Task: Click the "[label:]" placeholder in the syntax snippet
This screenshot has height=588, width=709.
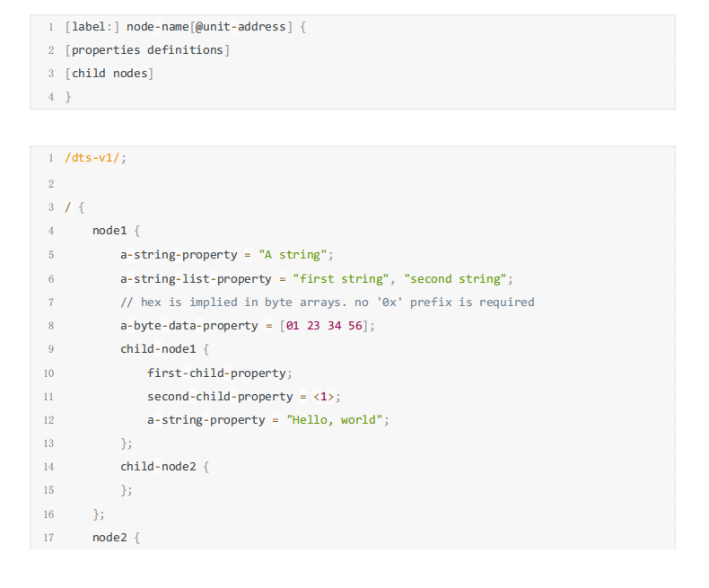Action: 92,27
